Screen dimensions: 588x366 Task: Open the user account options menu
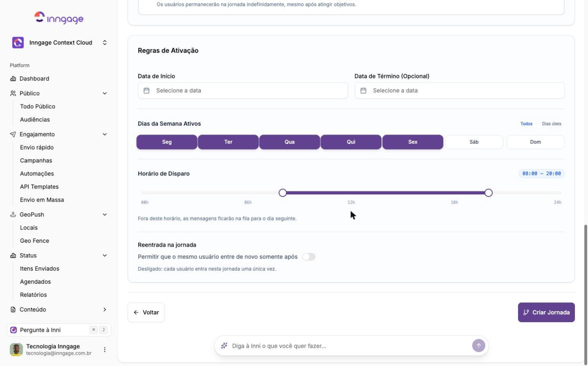coord(105,350)
